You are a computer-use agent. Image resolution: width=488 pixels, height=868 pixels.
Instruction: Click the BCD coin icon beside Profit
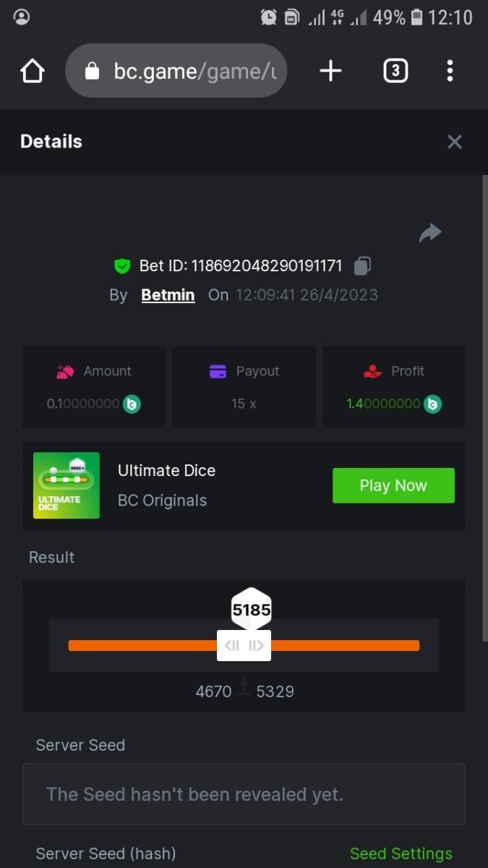coord(432,404)
